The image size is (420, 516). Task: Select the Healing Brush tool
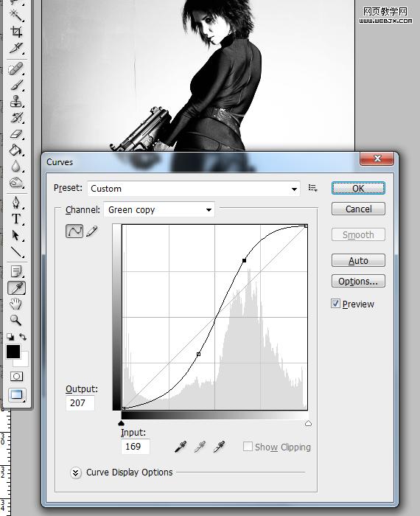[x=15, y=69]
